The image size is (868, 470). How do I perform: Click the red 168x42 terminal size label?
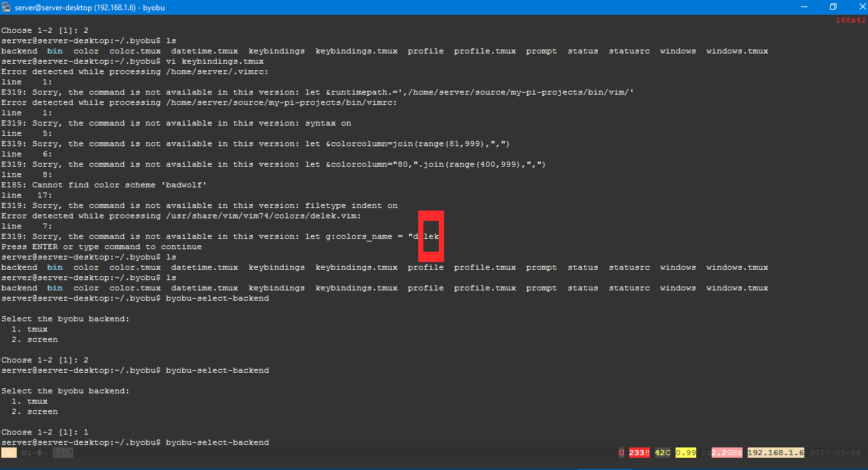[x=851, y=20]
